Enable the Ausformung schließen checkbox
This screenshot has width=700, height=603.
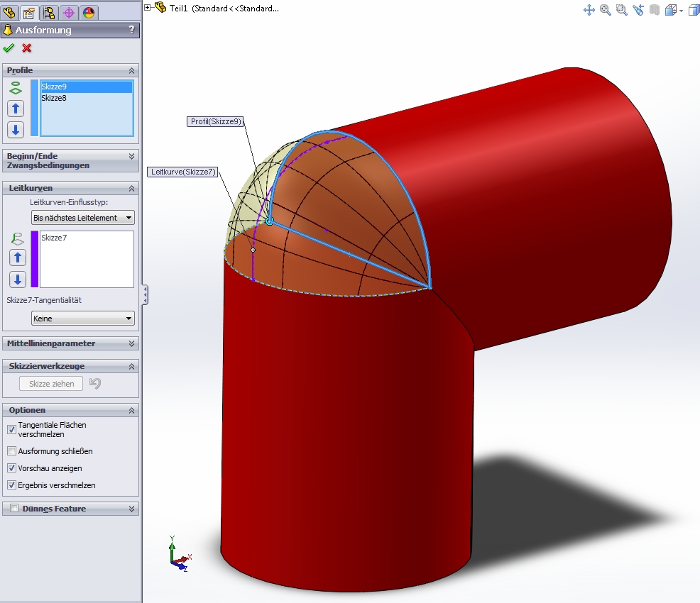pyautogui.click(x=12, y=451)
